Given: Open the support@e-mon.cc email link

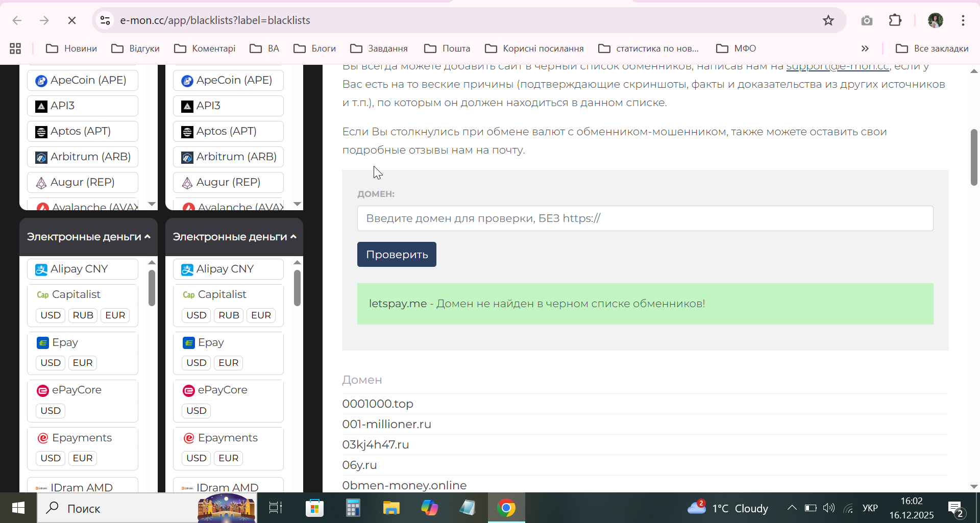Looking at the screenshot, I should click(838, 66).
